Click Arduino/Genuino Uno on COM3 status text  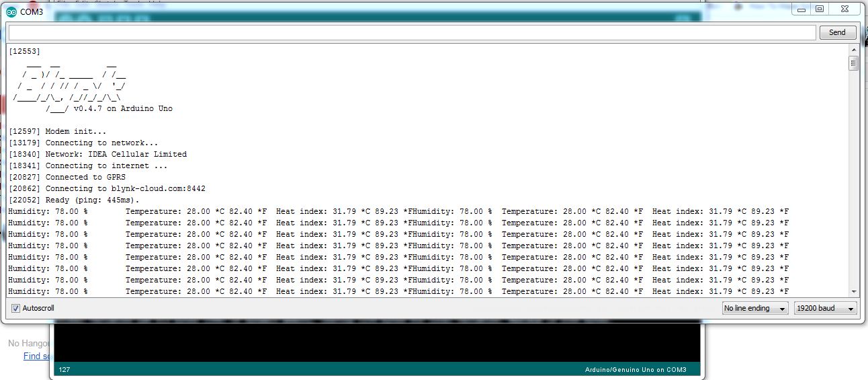point(636,370)
